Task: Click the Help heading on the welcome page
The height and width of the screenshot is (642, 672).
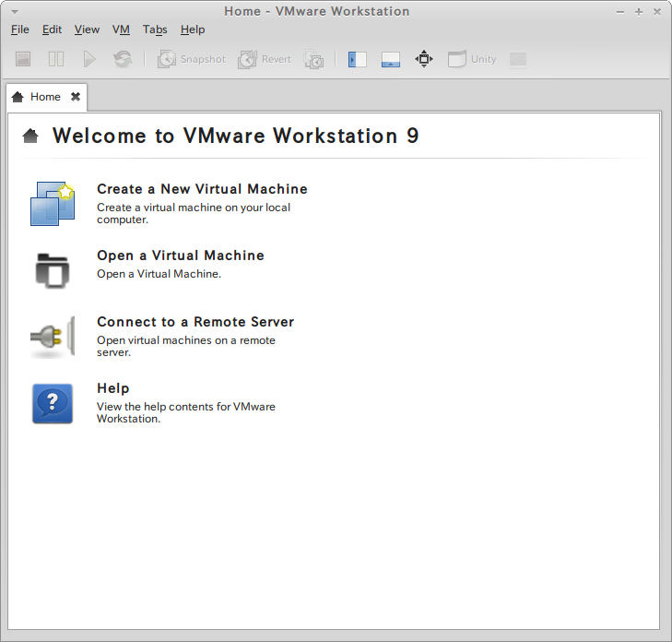Action: 113,388
